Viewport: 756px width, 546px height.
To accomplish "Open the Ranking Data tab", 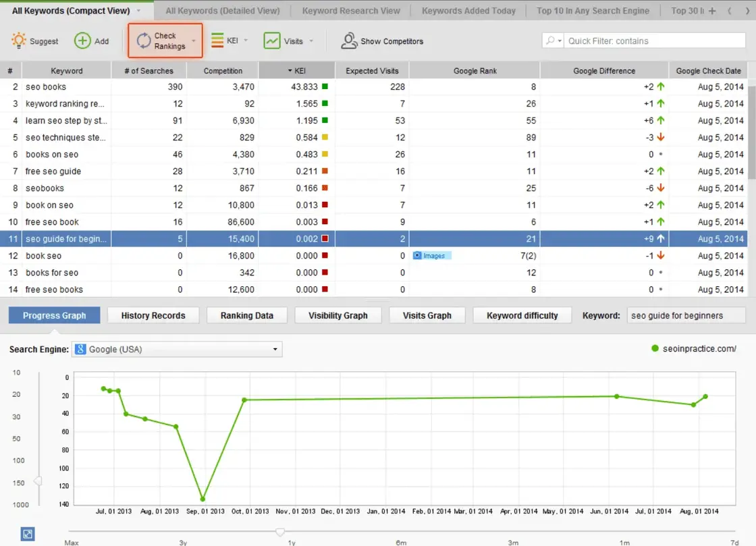I will [247, 316].
